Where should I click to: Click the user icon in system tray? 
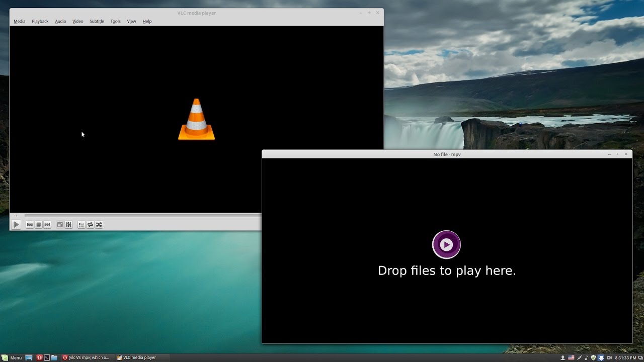coord(563,357)
